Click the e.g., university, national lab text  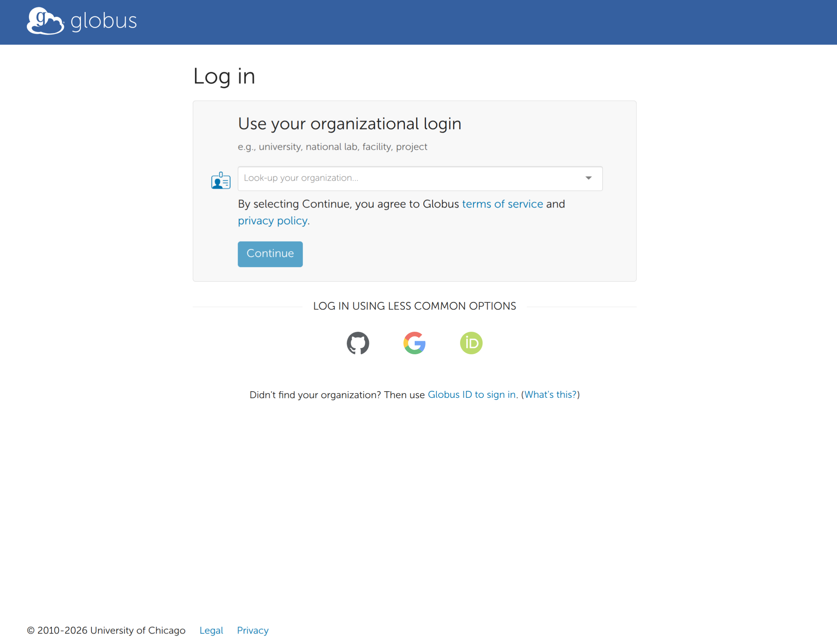[x=332, y=147]
